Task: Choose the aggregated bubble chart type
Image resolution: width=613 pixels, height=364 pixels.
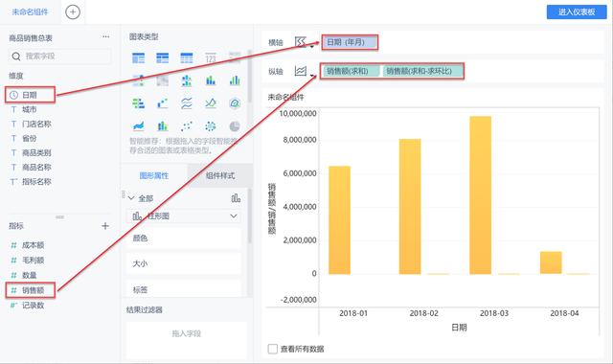Action: (211, 125)
